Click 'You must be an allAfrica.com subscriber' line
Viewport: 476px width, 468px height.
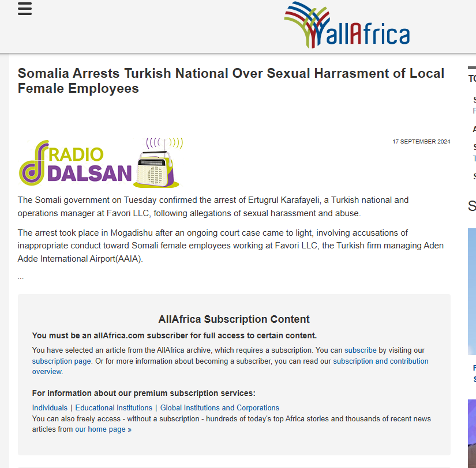pos(175,336)
